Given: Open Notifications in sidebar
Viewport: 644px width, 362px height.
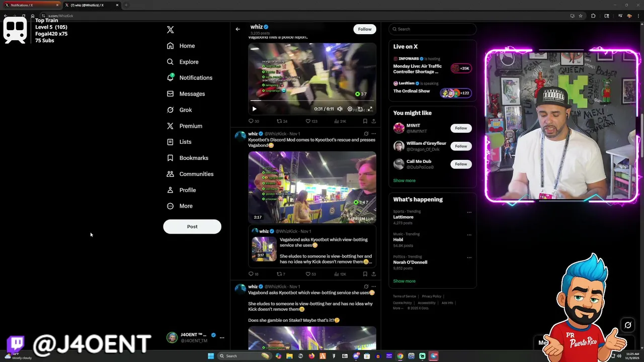Looking at the screenshot, I should click(190, 78).
